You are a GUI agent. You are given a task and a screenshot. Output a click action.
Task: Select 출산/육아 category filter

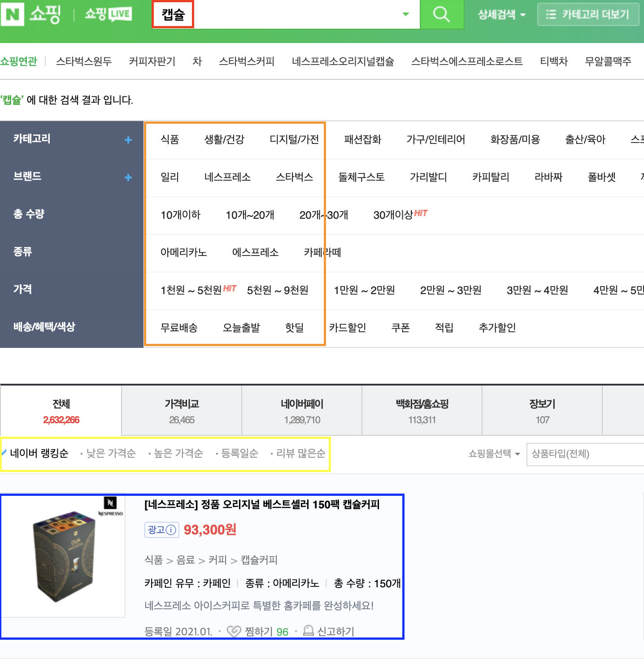point(585,139)
